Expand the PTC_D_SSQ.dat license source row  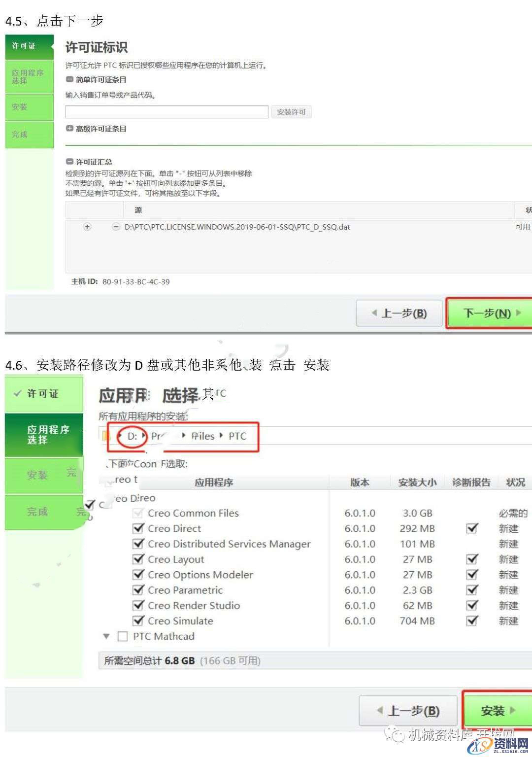(87, 227)
